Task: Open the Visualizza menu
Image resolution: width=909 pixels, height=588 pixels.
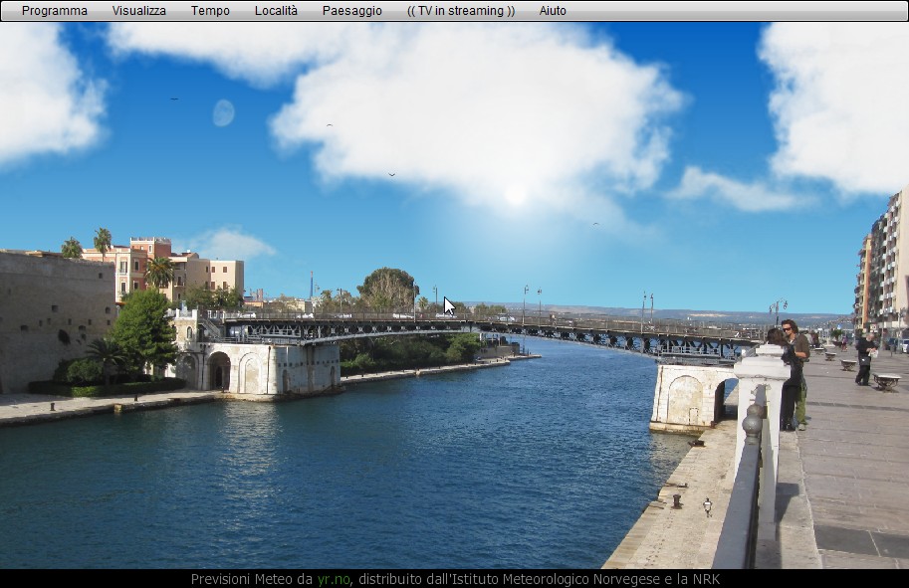Action: (138, 11)
